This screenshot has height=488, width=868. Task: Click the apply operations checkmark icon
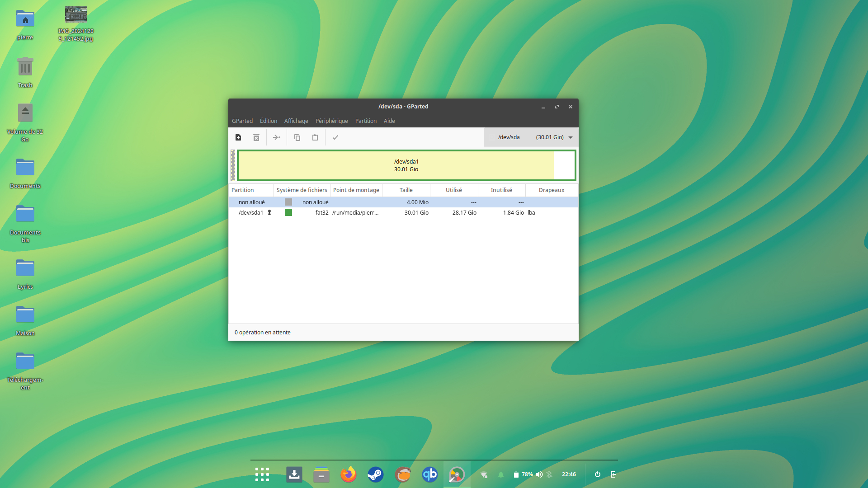[335, 137]
